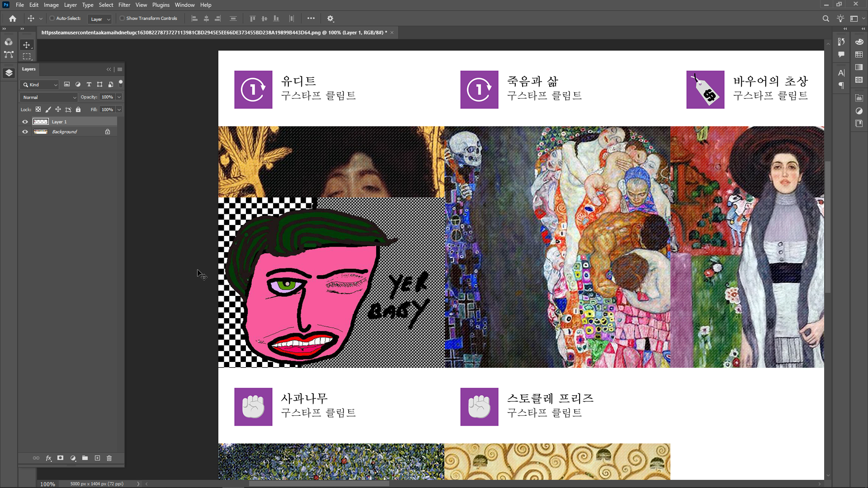
Task: Click the add layer mask icon
Action: click(60, 458)
